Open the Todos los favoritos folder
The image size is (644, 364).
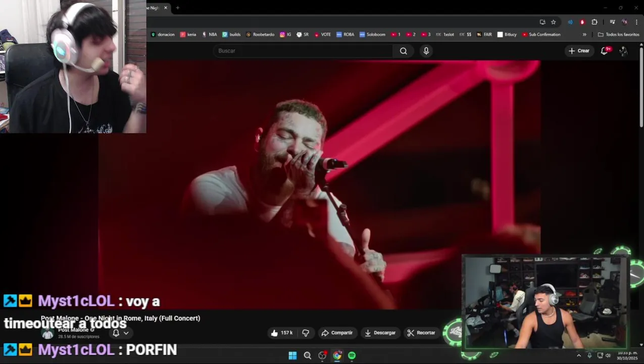618,34
